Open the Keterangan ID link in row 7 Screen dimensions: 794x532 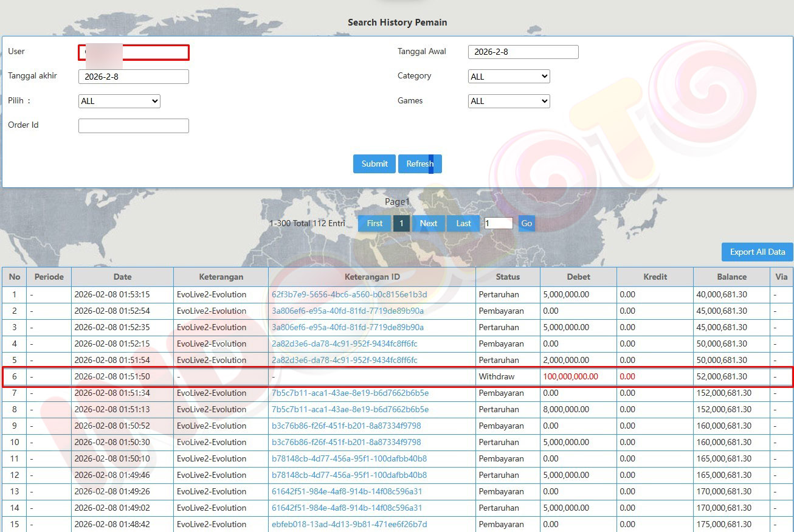[350, 393]
